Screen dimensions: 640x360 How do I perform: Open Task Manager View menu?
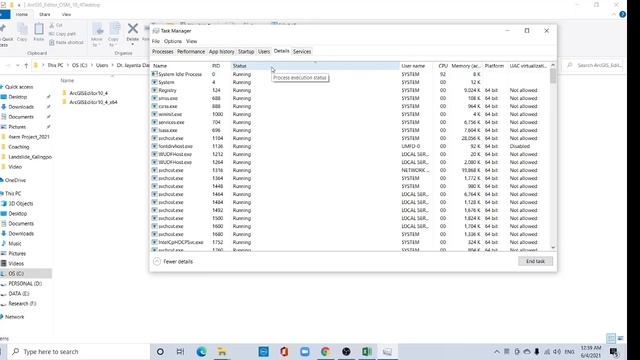pos(191,41)
